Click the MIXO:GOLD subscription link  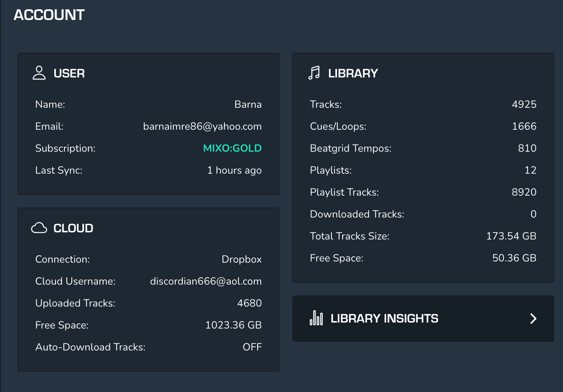pos(232,148)
